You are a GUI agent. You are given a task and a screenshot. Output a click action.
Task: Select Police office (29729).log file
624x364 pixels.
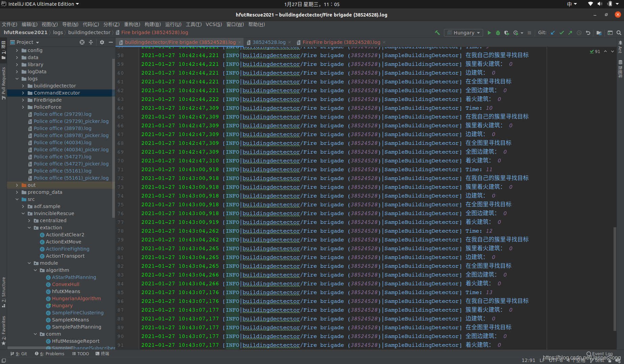[63, 114]
